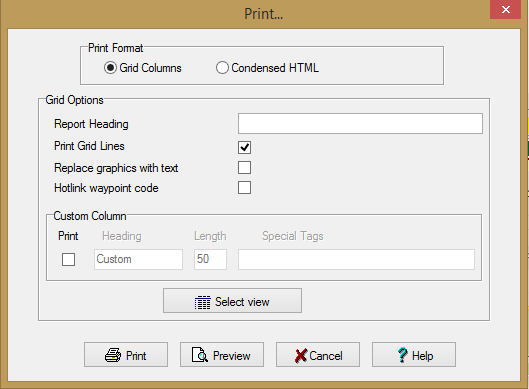Enable Replace graphics with text
The width and height of the screenshot is (529, 389).
click(244, 167)
